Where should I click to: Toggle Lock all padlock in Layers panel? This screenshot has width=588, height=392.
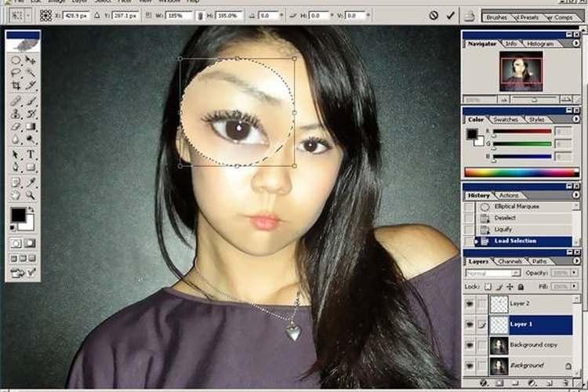tap(521, 287)
